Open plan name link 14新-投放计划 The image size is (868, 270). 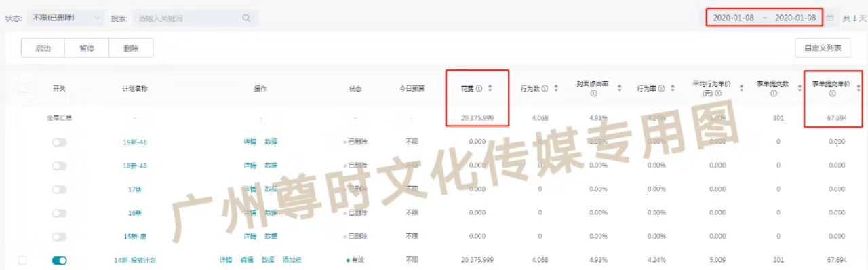point(135,260)
